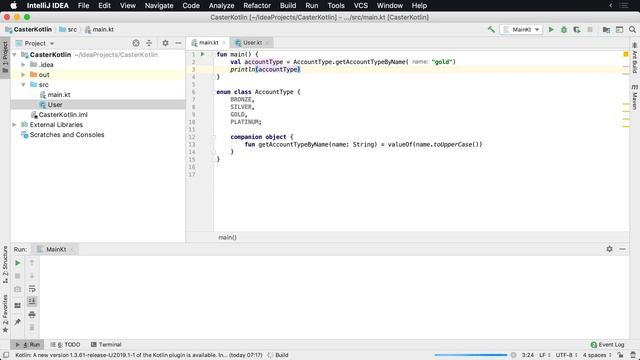Click the Stop icon in Run panel
640x360 pixels.
tap(18, 276)
